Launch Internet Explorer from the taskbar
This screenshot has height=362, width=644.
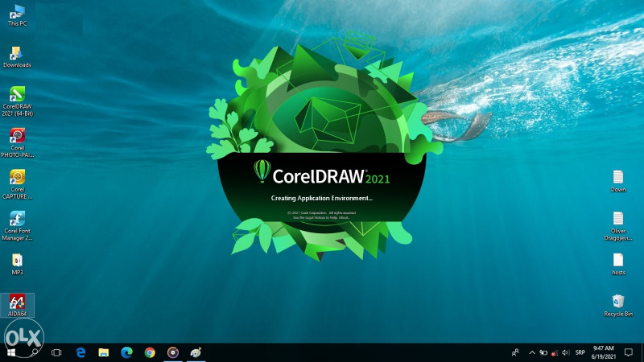point(80,352)
